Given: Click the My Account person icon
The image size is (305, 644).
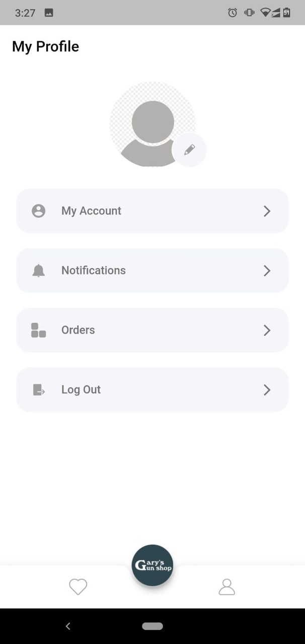Looking at the screenshot, I should click(x=38, y=211).
